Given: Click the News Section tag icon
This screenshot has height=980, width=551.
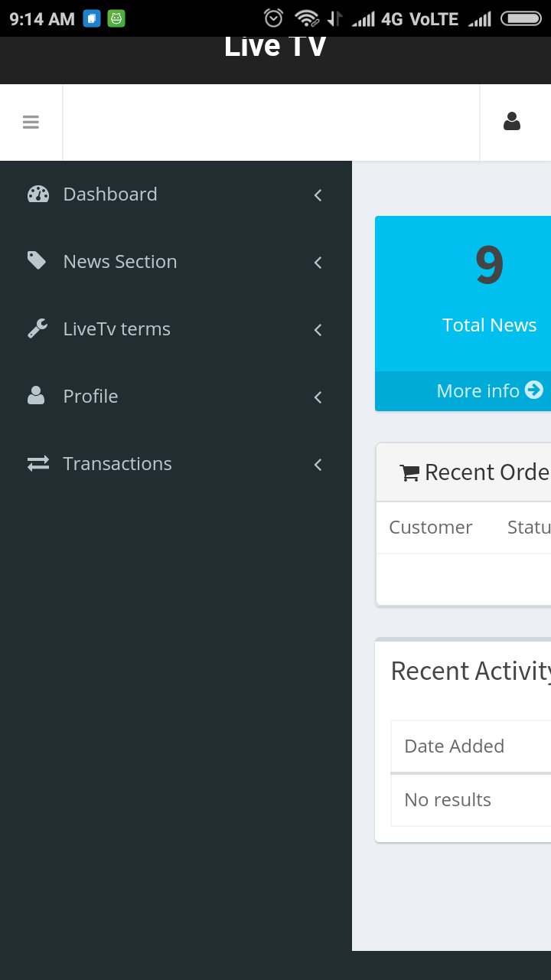Looking at the screenshot, I should 37,261.
